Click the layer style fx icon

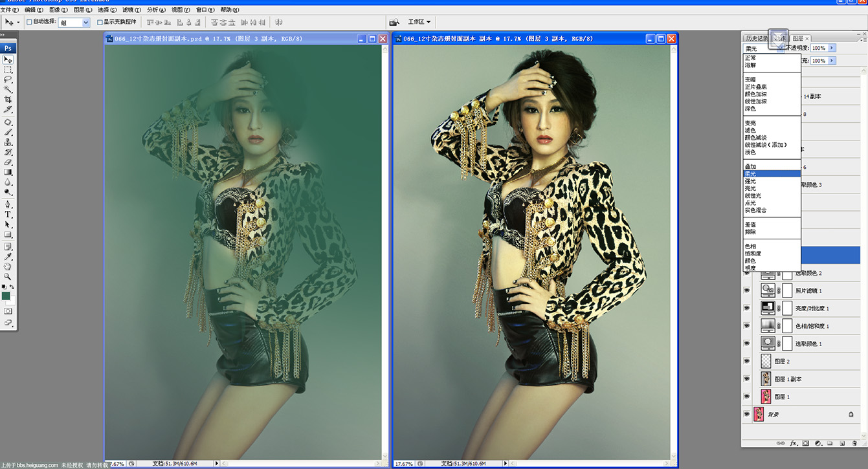(794, 443)
